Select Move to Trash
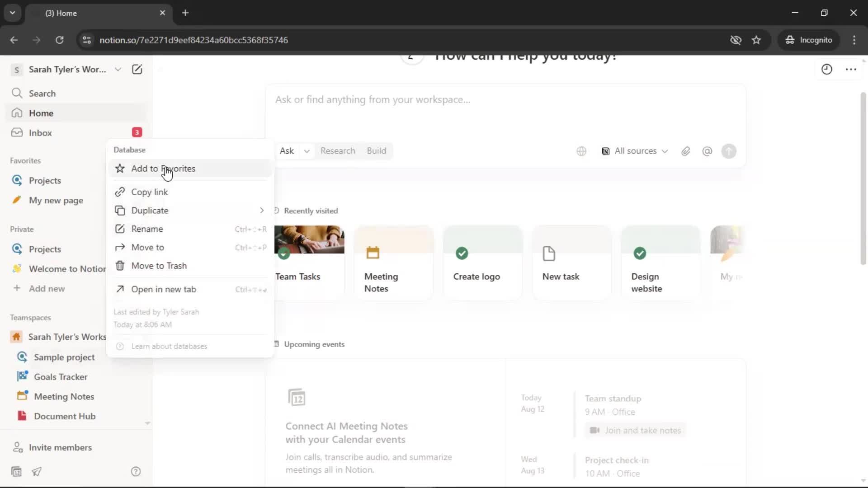Viewport: 868px width, 488px height. [x=190, y=266]
